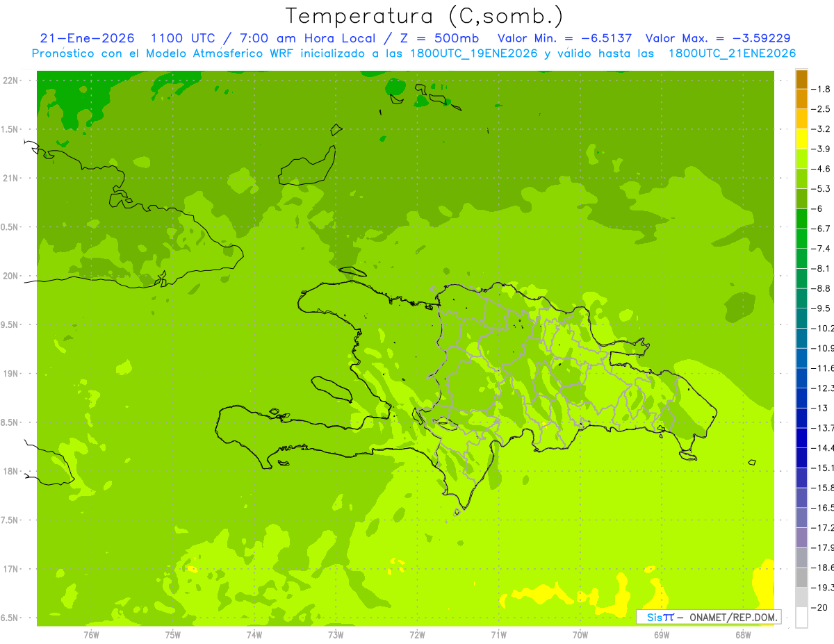The height and width of the screenshot is (644, 834).
Task: Click the "-5.3" colorbar label
Action: tap(822, 189)
